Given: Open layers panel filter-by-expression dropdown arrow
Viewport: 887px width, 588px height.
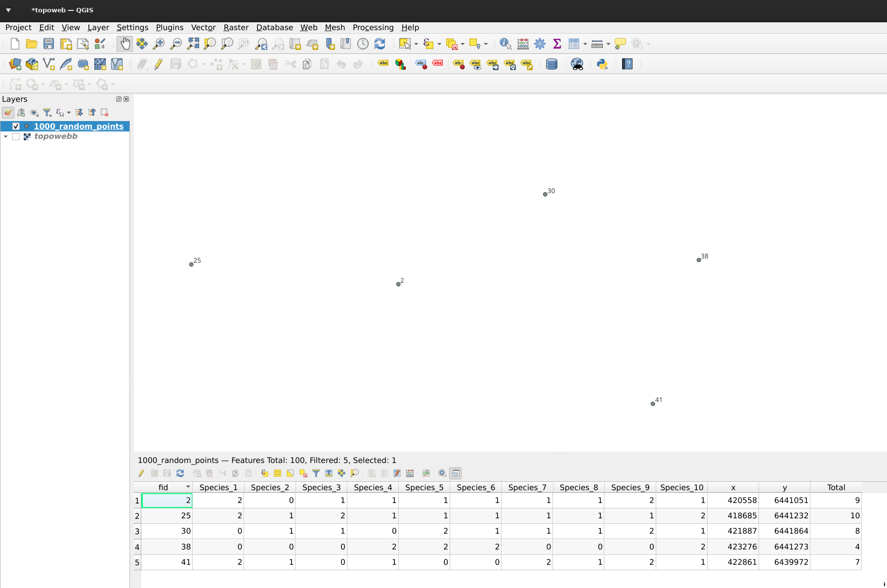Looking at the screenshot, I should [x=69, y=113].
